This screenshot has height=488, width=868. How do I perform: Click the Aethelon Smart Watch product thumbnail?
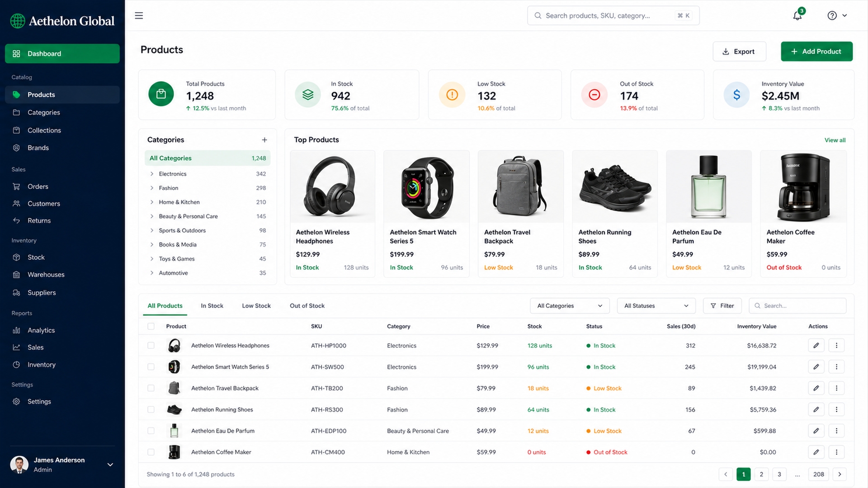[426, 187]
